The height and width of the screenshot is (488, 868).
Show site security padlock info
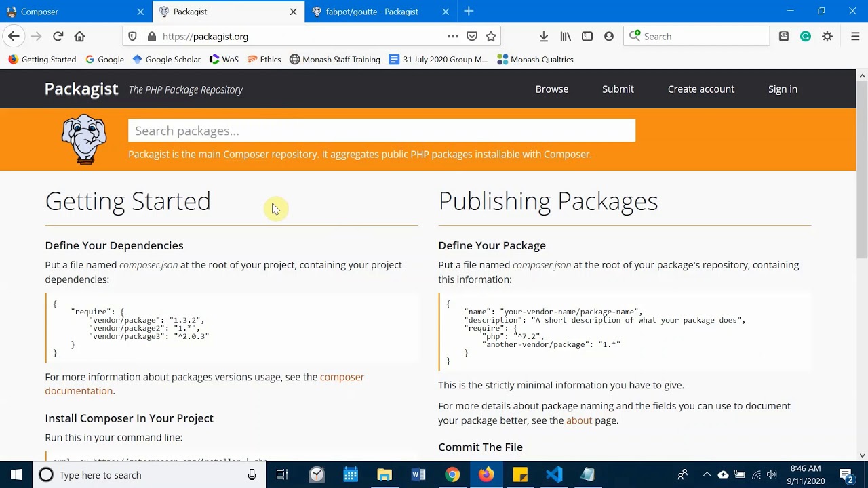point(151,36)
